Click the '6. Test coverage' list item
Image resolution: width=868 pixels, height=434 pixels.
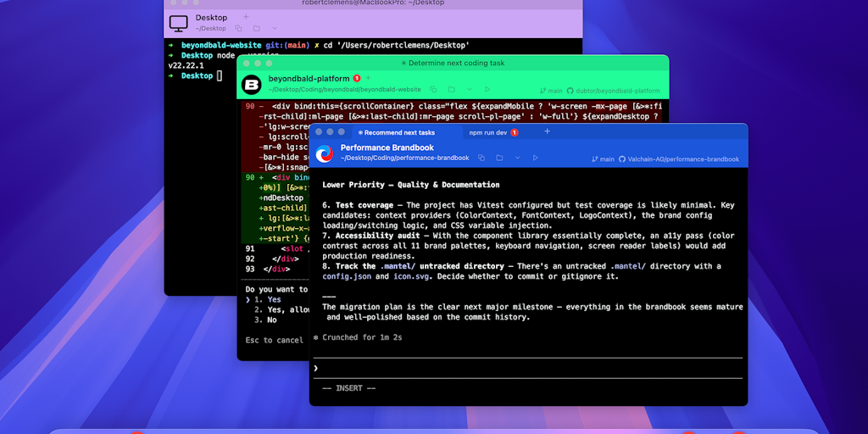(529, 215)
